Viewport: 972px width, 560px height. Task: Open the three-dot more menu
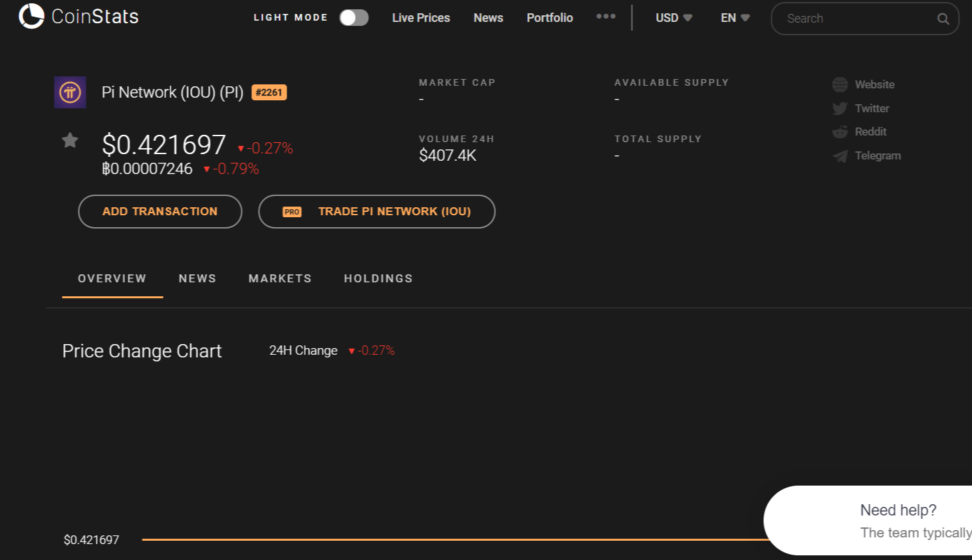(606, 17)
